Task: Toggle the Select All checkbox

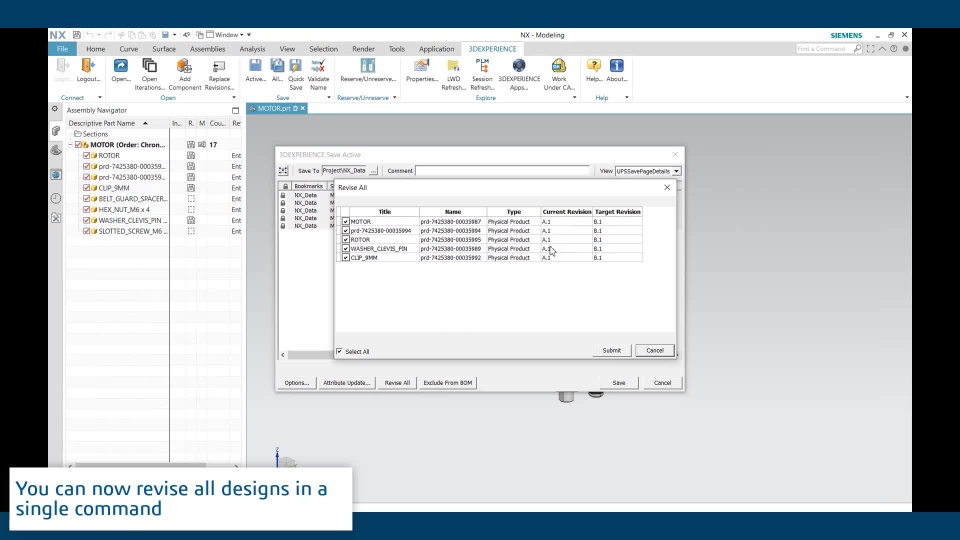Action: pos(340,351)
